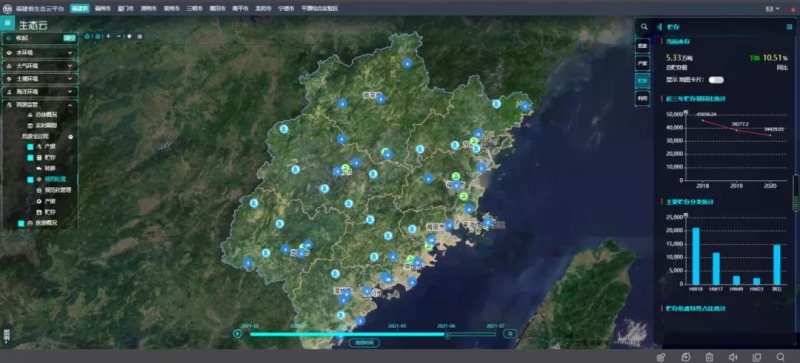Open the mail icon in the top bar
800x363 pixels.
pyautogui.click(x=769, y=9)
